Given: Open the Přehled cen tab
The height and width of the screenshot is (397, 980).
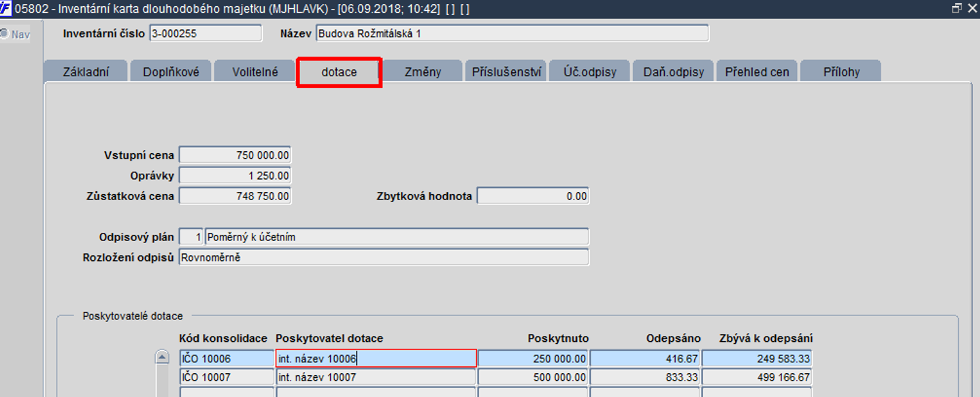Looking at the screenshot, I should [x=757, y=72].
